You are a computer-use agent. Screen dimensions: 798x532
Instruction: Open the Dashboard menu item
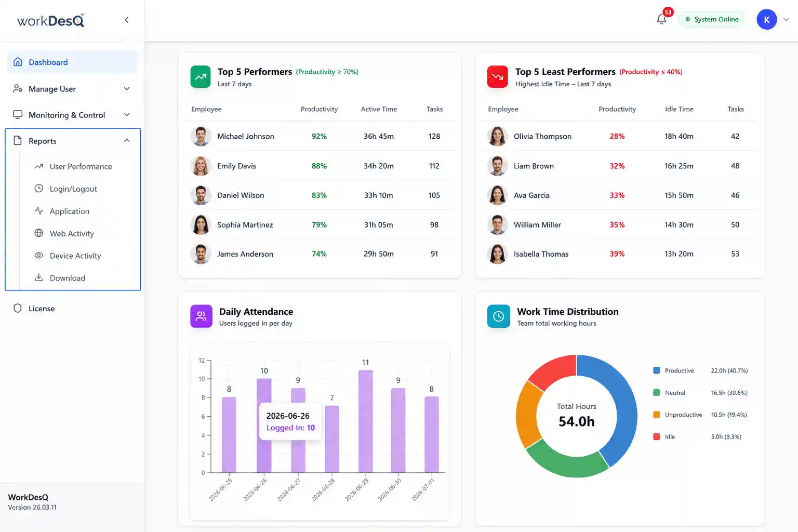pos(72,62)
